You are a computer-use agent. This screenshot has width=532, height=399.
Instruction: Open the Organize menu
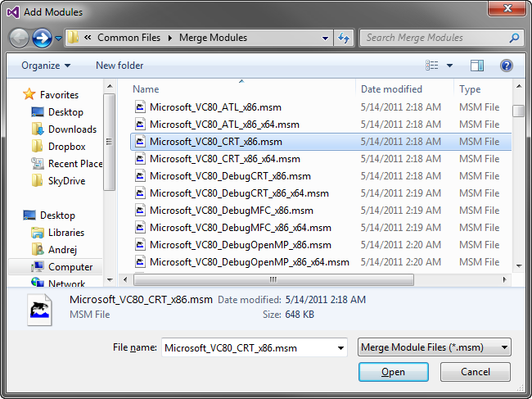[46, 66]
